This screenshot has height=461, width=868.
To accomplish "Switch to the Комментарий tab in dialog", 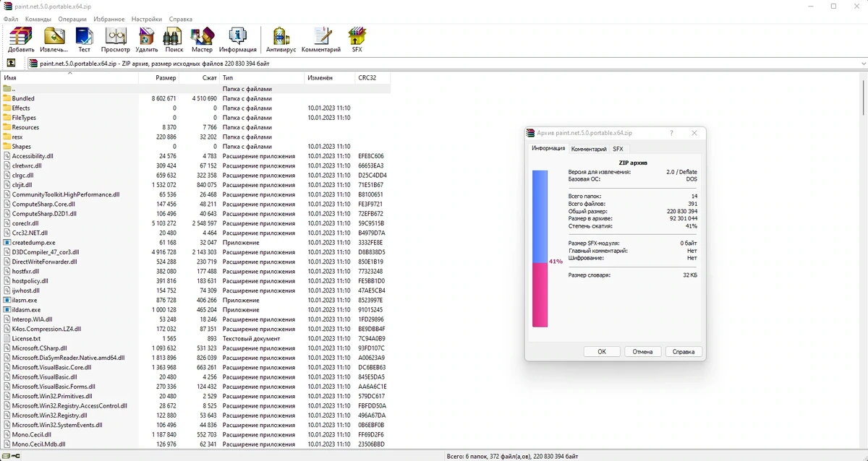I will pyautogui.click(x=589, y=149).
